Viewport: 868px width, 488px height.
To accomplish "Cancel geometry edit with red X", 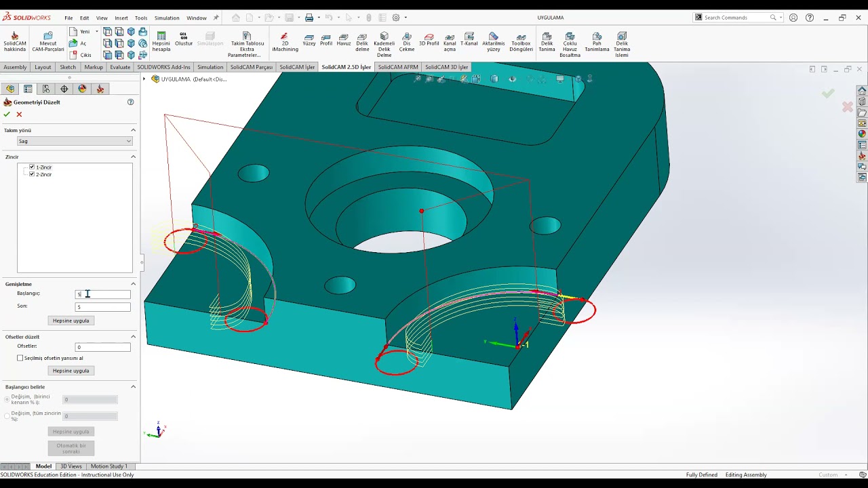I will pyautogui.click(x=19, y=115).
